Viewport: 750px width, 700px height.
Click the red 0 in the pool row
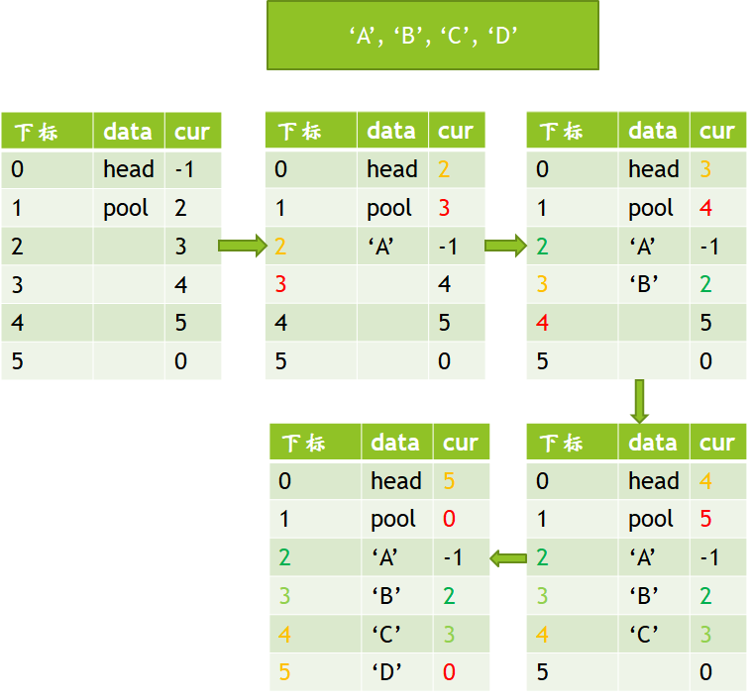point(449,519)
